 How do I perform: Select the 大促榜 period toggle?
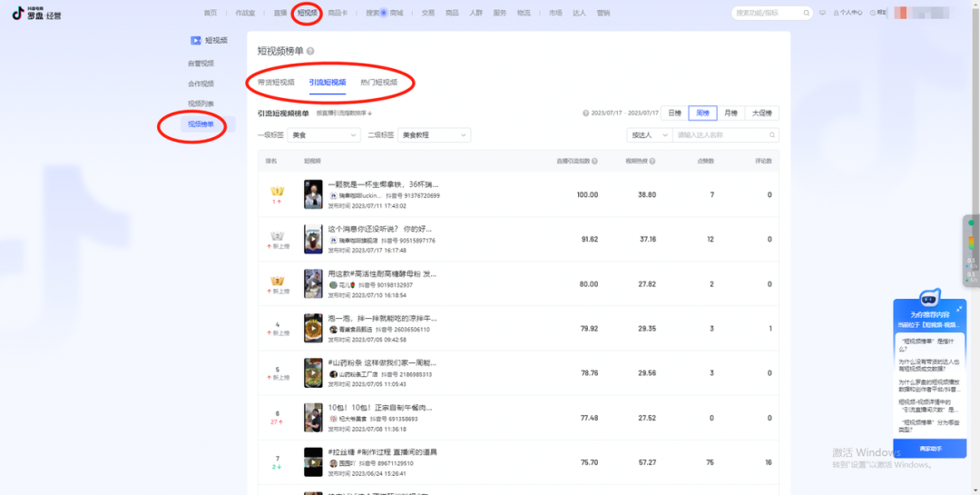pyautogui.click(x=762, y=114)
